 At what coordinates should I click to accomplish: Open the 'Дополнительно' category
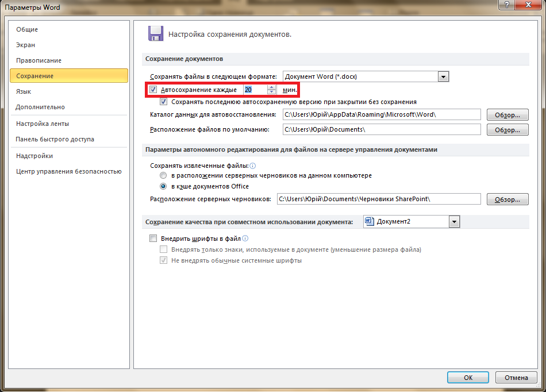[69, 107]
